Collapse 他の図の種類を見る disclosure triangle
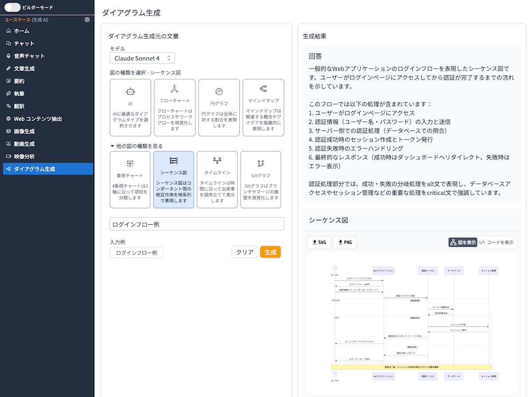This screenshot has width=532, height=397. coord(112,146)
